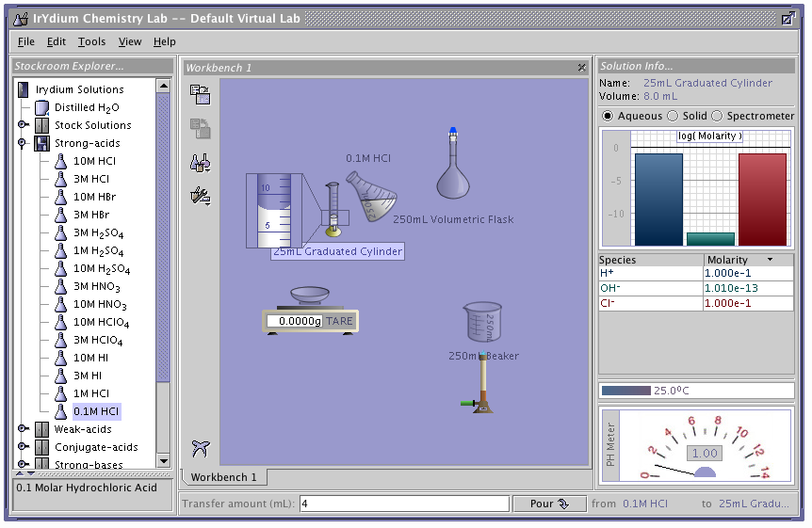Click the stockroom scrollbar up arrow
This screenshot has width=812, height=528.
click(x=163, y=86)
